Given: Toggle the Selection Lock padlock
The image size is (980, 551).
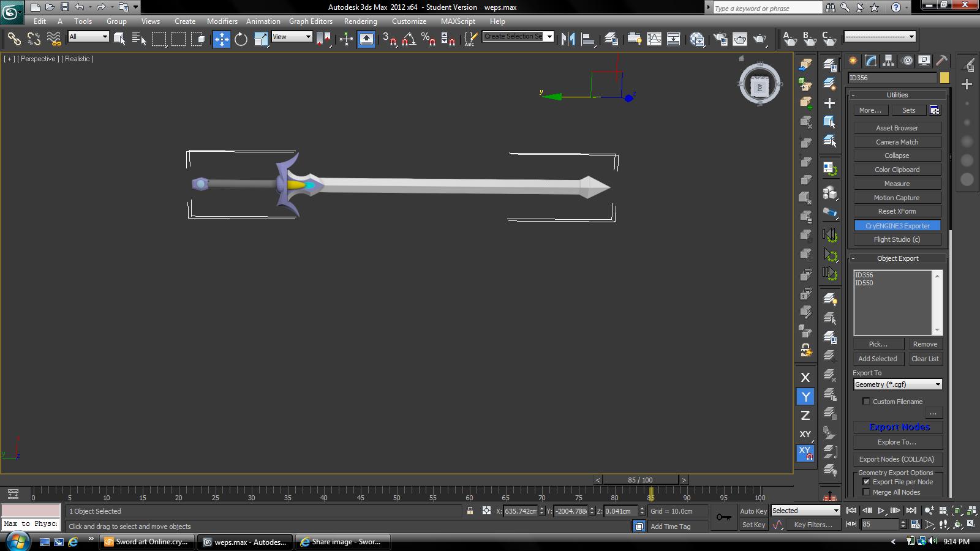Looking at the screenshot, I should click(470, 511).
